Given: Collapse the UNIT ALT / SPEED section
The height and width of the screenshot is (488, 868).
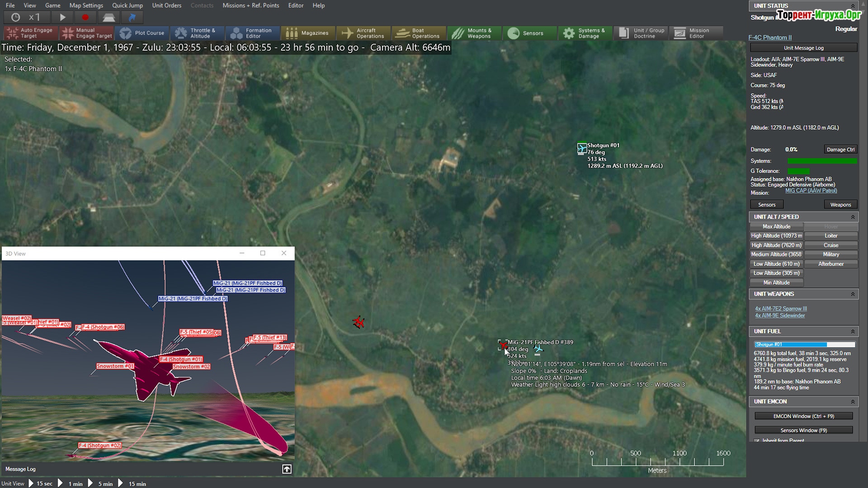Looking at the screenshot, I should point(853,217).
